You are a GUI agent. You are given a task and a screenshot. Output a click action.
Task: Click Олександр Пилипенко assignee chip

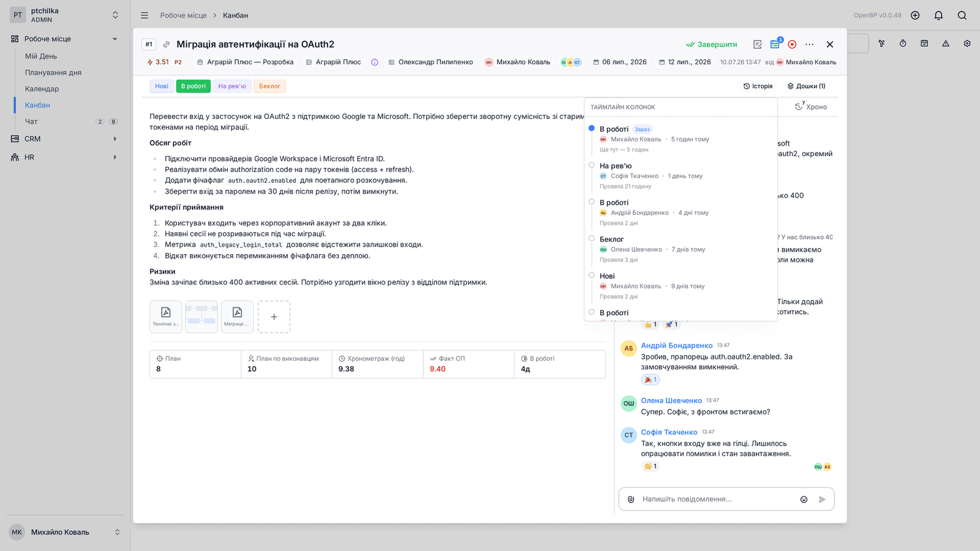pos(431,62)
